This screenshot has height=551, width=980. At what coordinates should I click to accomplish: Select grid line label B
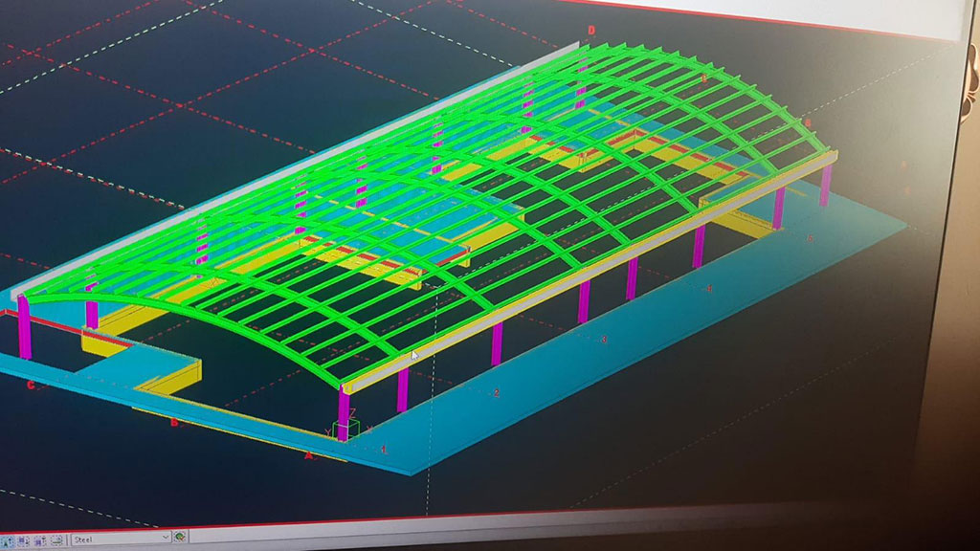[x=173, y=423]
